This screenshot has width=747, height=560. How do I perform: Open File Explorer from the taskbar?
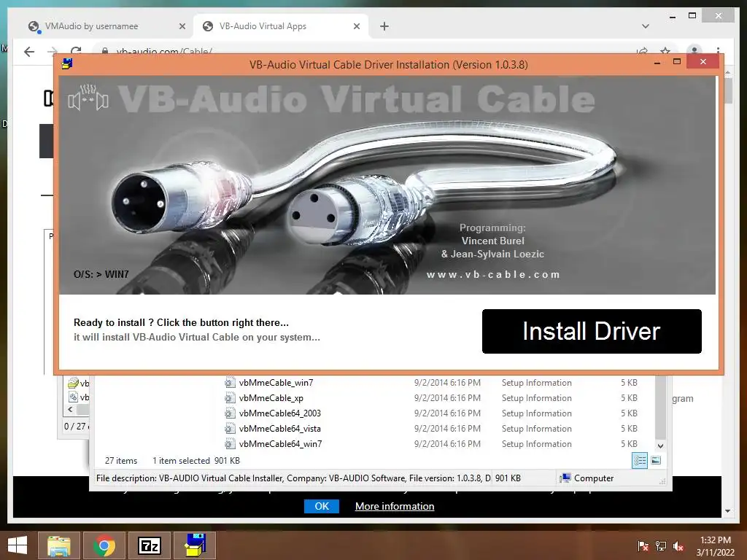58,545
